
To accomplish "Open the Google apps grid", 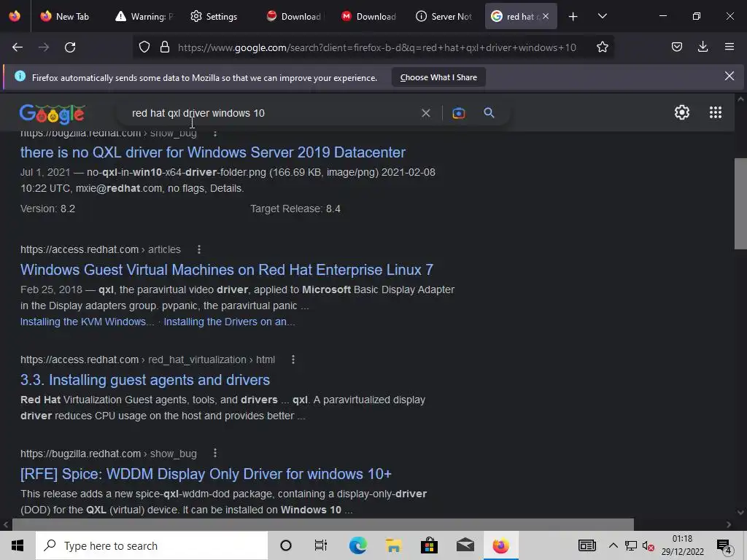I will [x=715, y=112].
